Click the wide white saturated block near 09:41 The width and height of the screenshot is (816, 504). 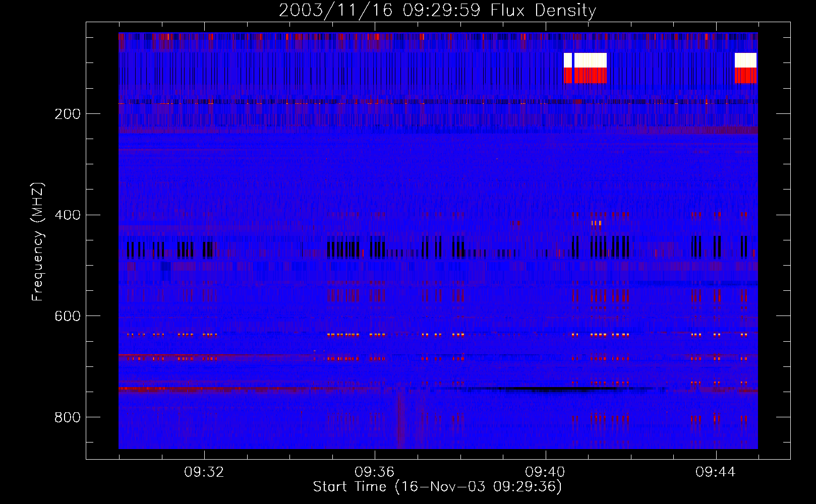coord(591,60)
